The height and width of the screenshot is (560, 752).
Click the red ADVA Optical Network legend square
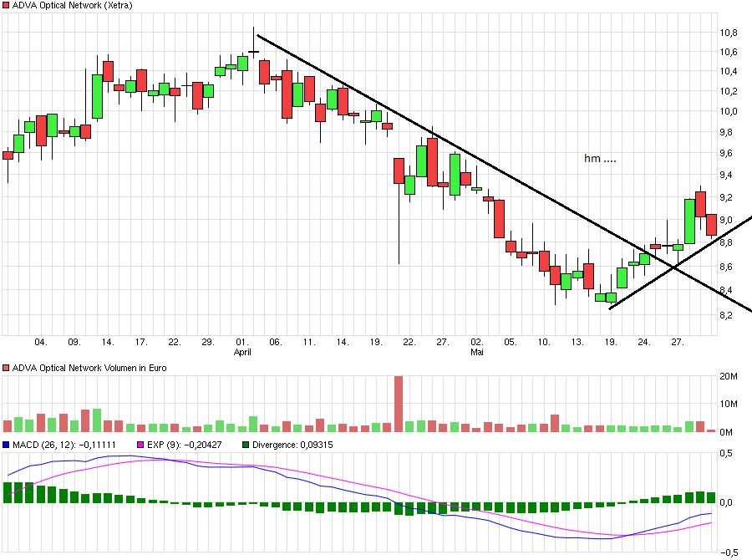point(6,5)
